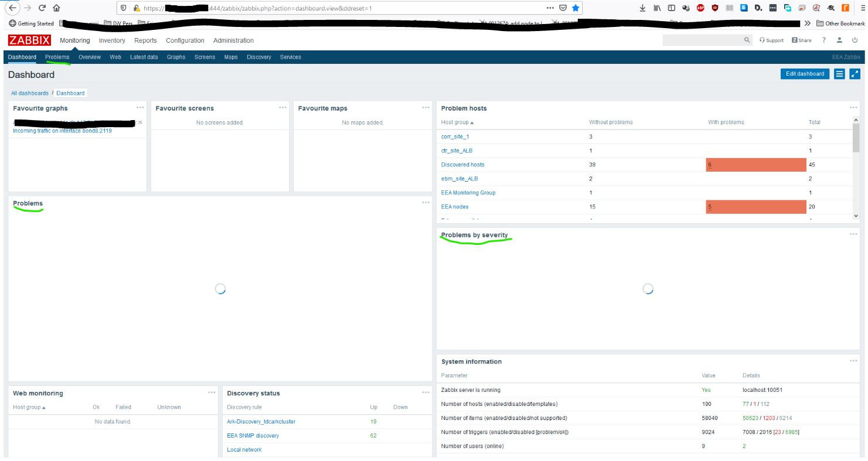Open the Firefox downloads arrow
The width and height of the screenshot is (868, 461).
pyautogui.click(x=642, y=9)
